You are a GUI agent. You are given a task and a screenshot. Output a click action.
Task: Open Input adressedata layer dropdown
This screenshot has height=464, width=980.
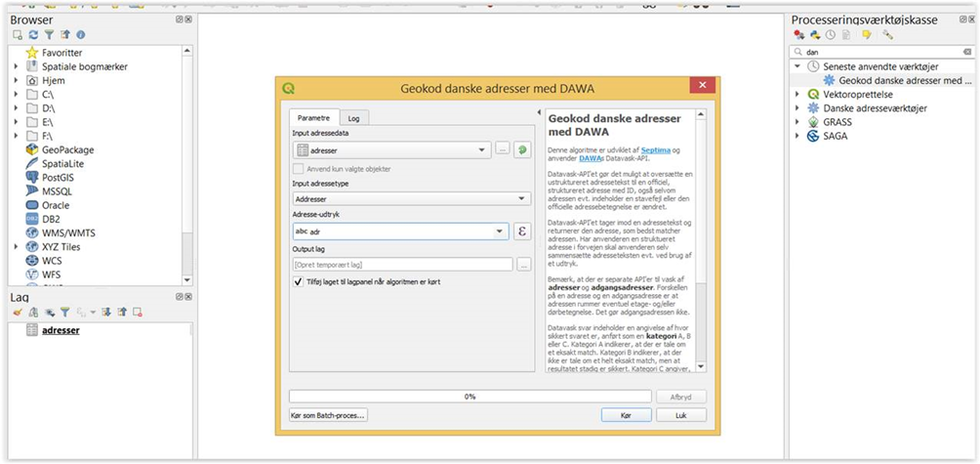(391, 150)
